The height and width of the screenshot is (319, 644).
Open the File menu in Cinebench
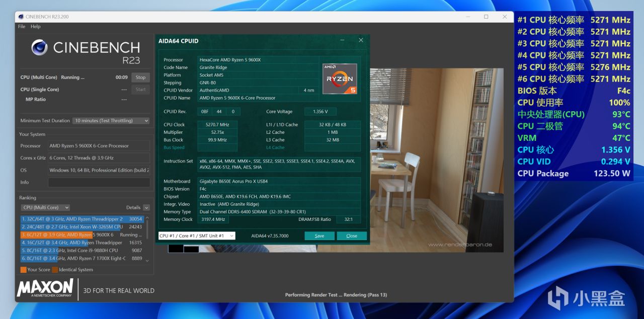(x=22, y=27)
